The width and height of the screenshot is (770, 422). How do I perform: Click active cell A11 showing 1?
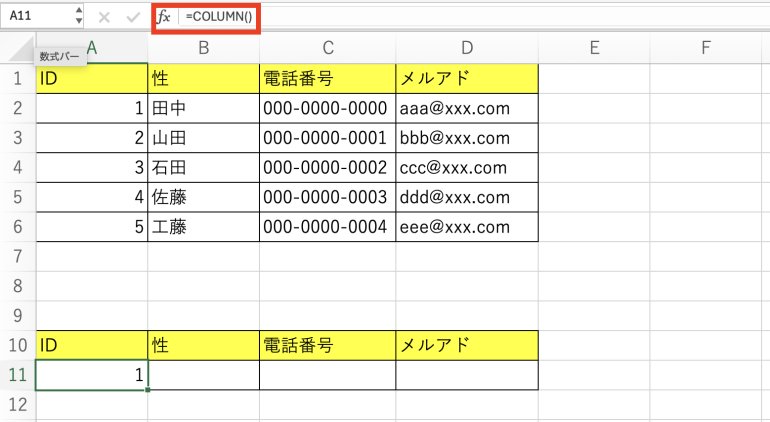click(x=92, y=375)
